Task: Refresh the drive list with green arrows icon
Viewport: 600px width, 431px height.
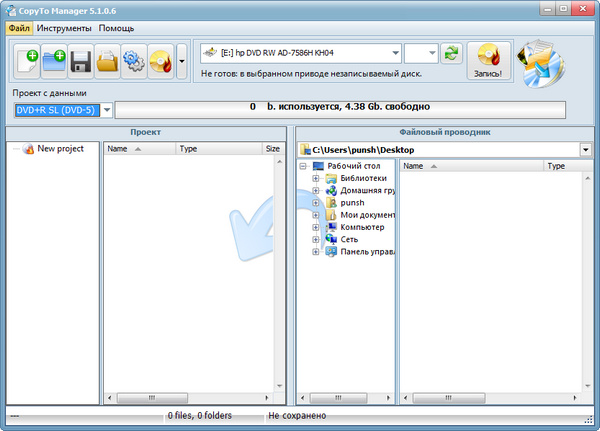Action: [x=452, y=53]
